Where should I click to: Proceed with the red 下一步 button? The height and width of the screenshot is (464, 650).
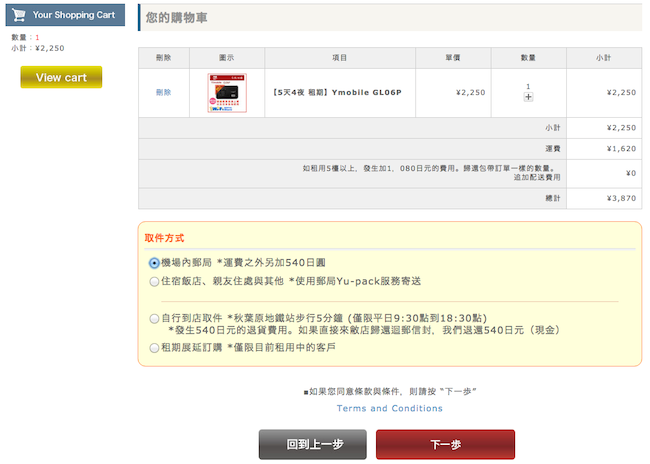(445, 445)
